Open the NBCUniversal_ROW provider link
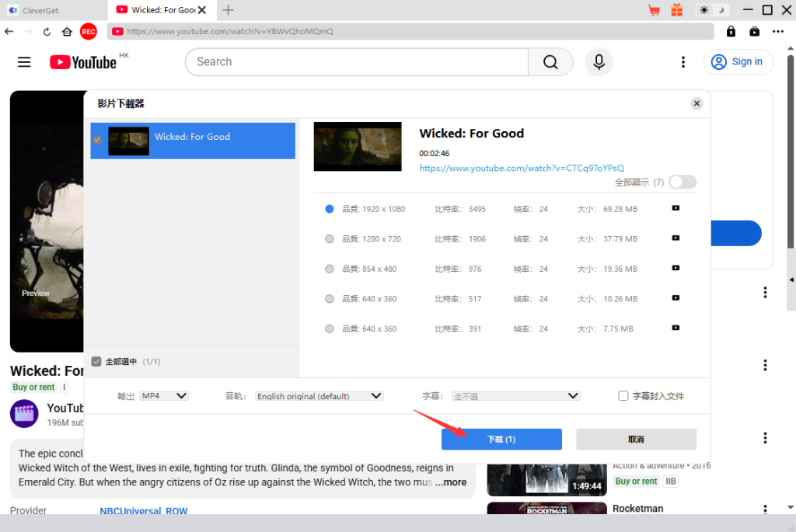The height and width of the screenshot is (532, 796). (x=144, y=511)
